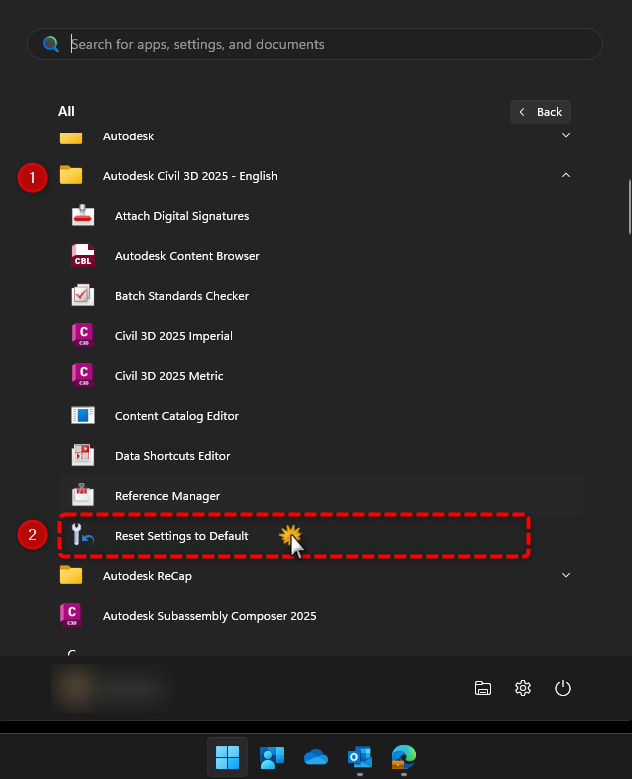The image size is (632, 779).
Task: Click the Civil 3D 2025 Metric icon
Action: (83, 376)
